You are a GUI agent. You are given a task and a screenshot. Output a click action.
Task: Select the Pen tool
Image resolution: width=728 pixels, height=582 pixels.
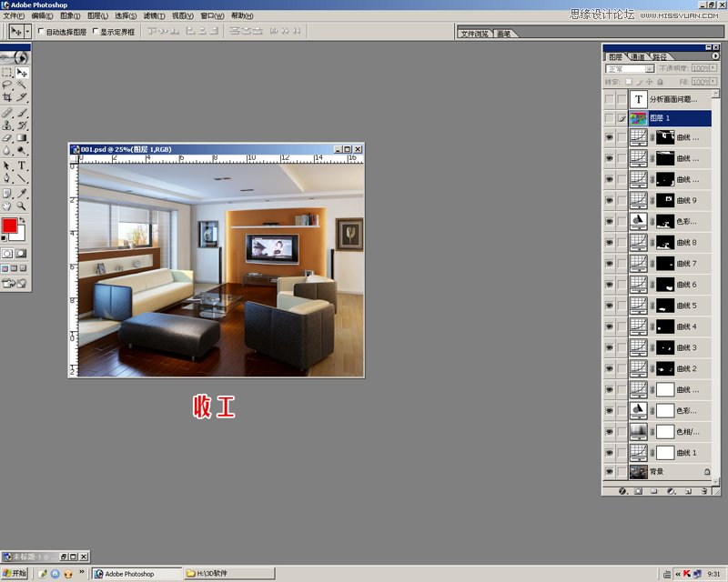[7, 177]
